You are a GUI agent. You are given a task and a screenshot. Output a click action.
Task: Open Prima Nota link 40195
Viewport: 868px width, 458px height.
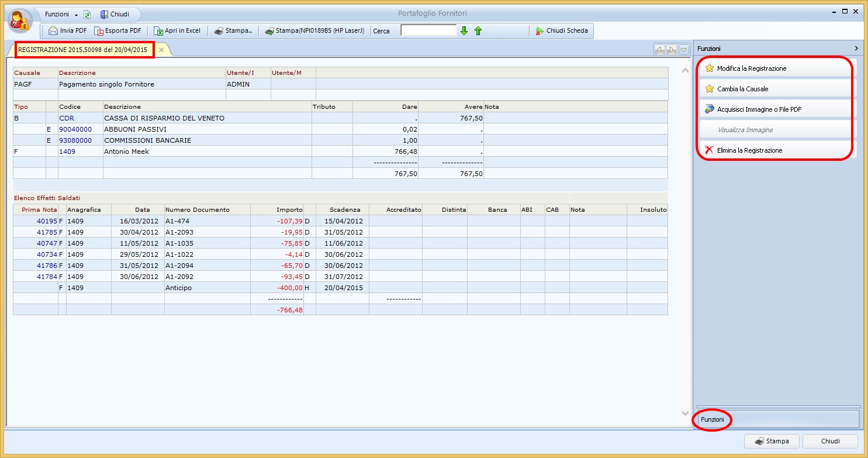(46, 221)
